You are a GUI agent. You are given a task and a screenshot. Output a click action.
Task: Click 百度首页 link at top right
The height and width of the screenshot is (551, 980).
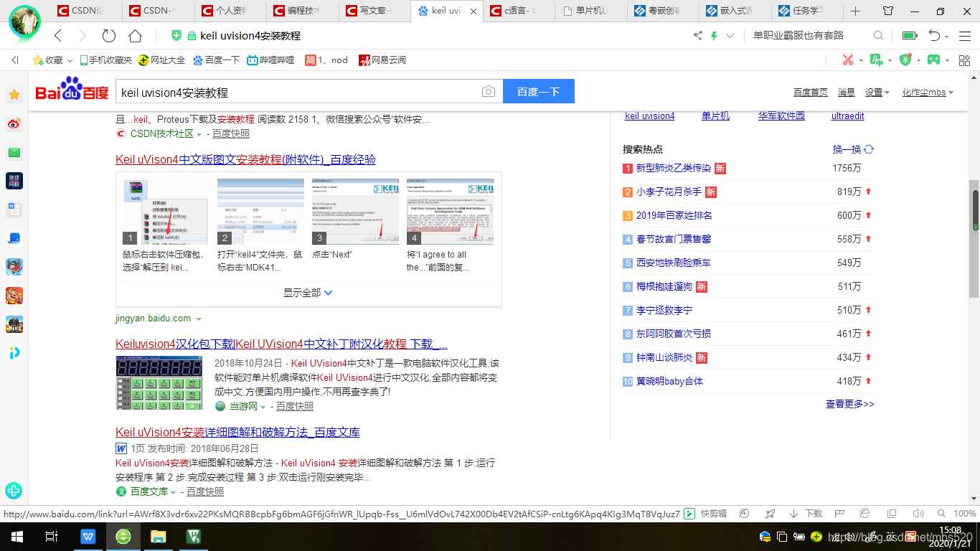810,93
